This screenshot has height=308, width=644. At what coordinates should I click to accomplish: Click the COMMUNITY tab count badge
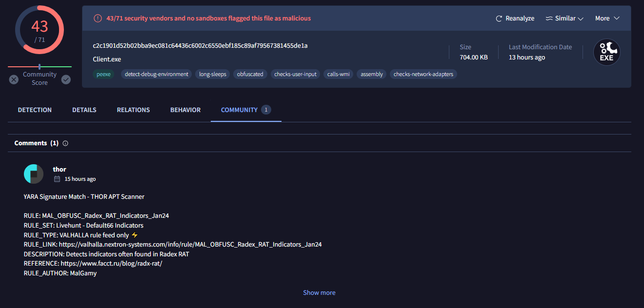(x=266, y=110)
